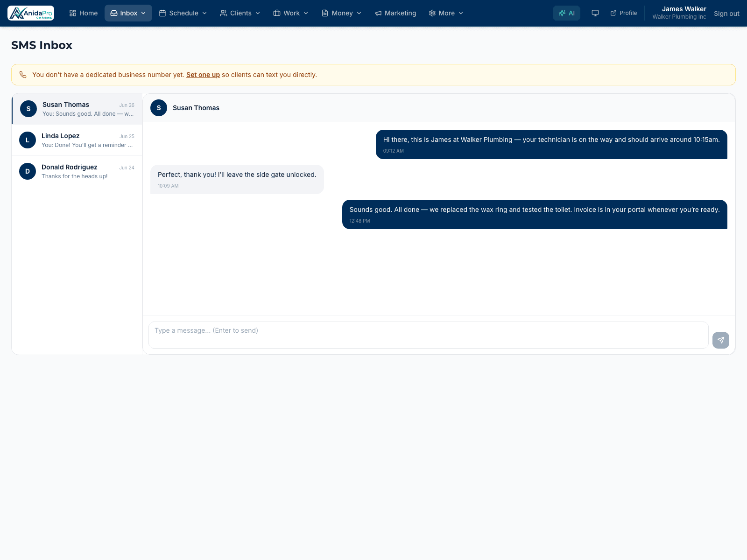Viewport: 747px width, 560px height.
Task: Click the Inbox tray icon
Action: [114, 13]
